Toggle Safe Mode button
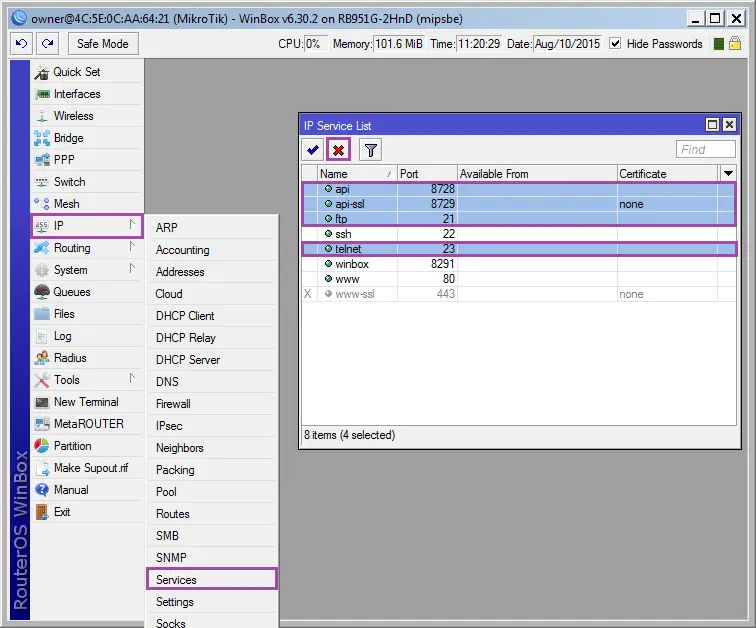 (x=103, y=44)
